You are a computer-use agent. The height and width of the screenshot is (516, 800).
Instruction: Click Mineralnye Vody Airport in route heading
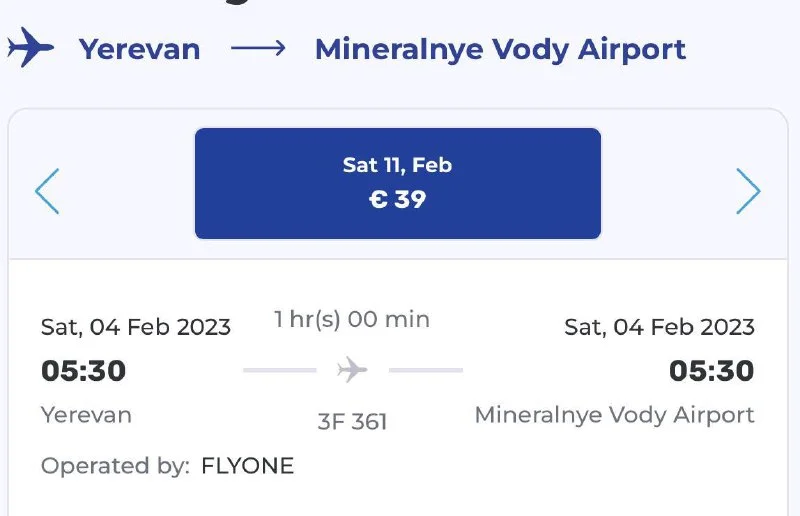[500, 49]
